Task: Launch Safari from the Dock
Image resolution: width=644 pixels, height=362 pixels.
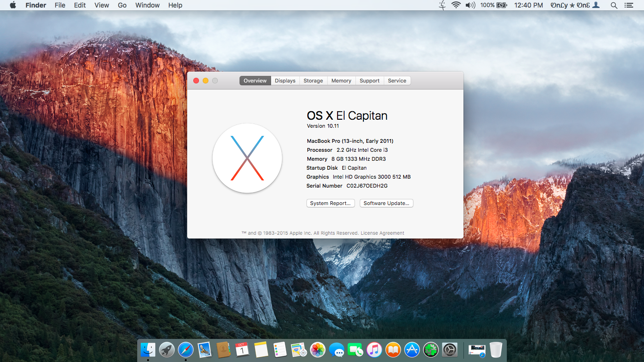Action: click(186, 350)
